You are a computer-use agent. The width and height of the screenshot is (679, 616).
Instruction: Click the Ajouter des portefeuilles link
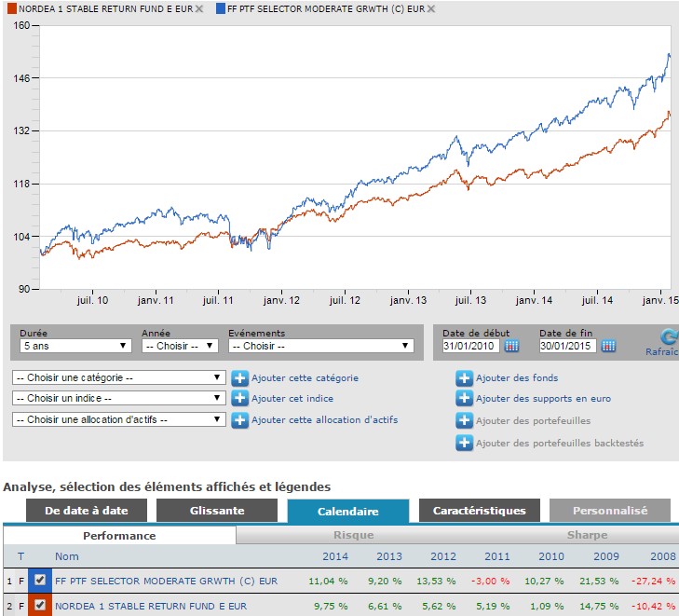[533, 420]
